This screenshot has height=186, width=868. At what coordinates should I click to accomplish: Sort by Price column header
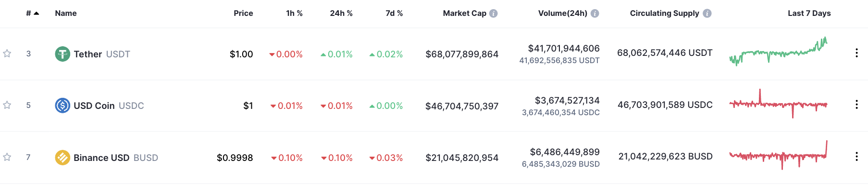pyautogui.click(x=243, y=13)
